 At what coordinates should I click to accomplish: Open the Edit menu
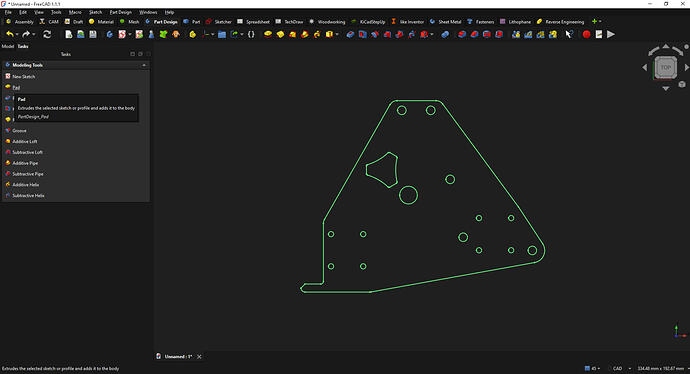[x=23, y=12]
